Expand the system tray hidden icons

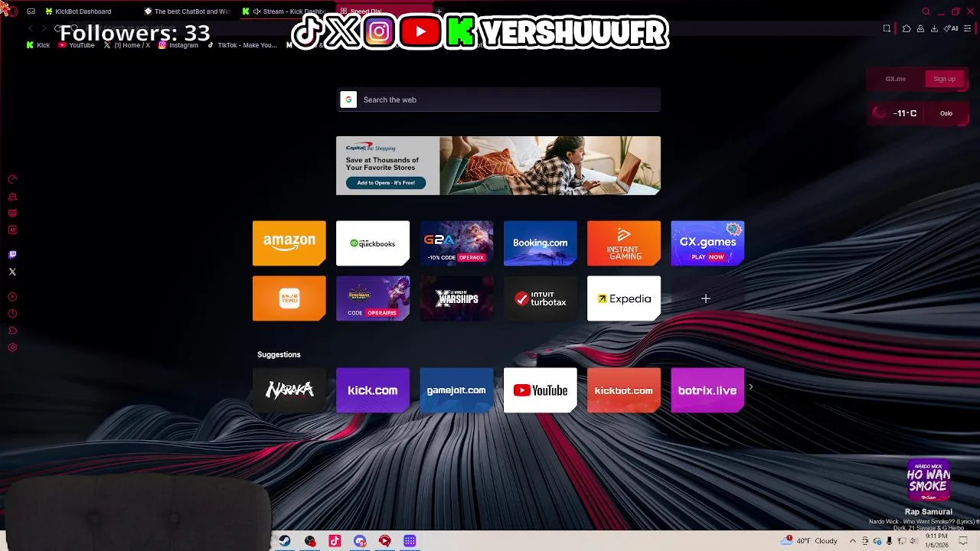tap(853, 541)
